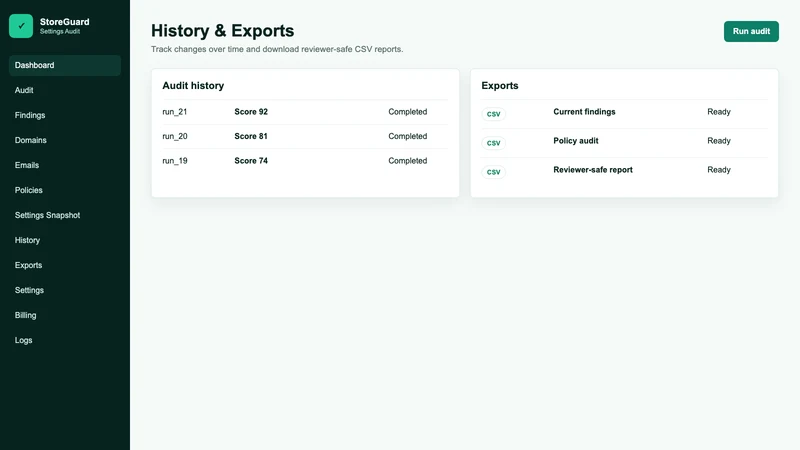View Logs from the sidebar

[x=65, y=340]
